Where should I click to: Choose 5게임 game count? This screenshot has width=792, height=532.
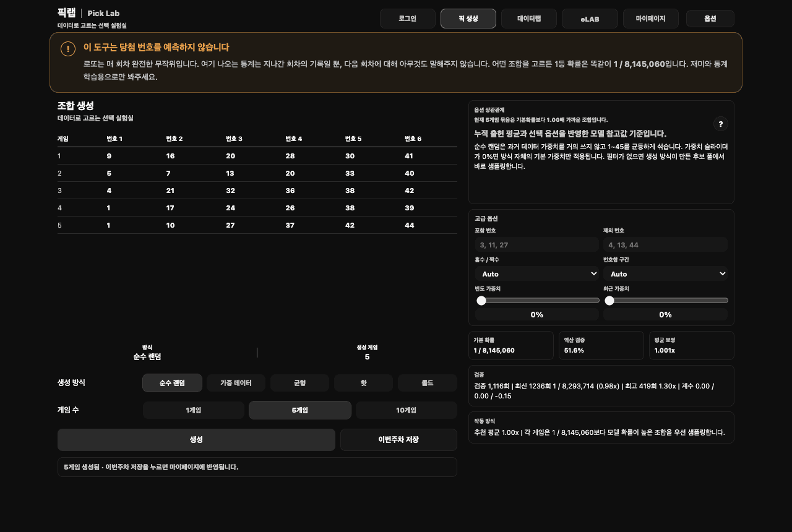click(x=300, y=410)
